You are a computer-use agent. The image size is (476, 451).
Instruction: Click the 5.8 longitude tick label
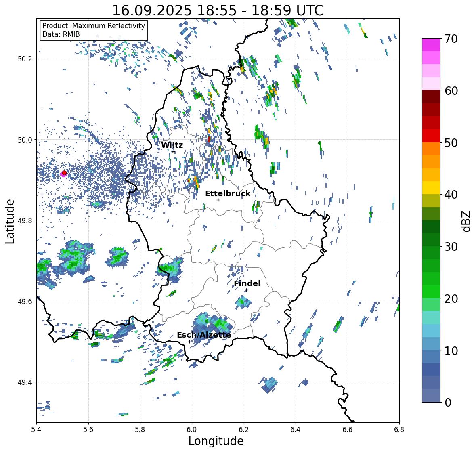click(140, 430)
